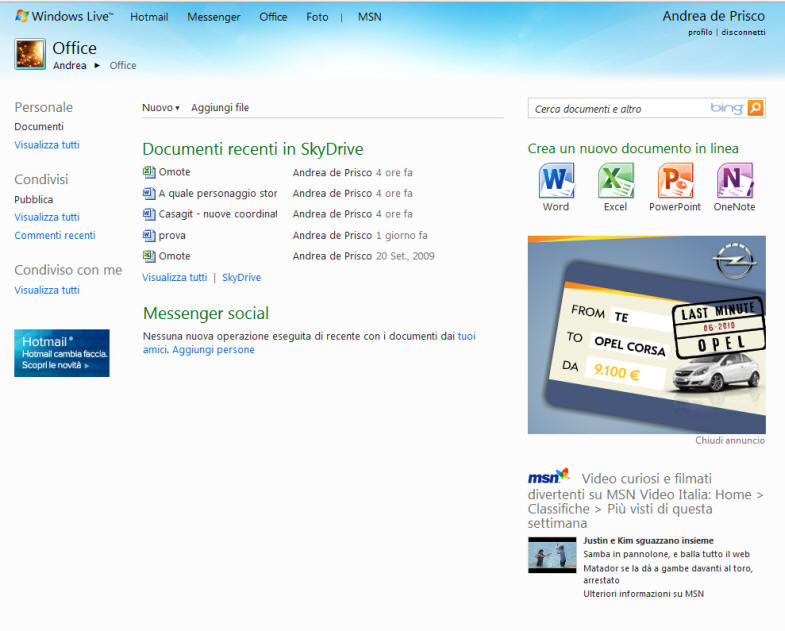Open the prova document
This screenshot has height=631, width=785.
click(x=172, y=235)
